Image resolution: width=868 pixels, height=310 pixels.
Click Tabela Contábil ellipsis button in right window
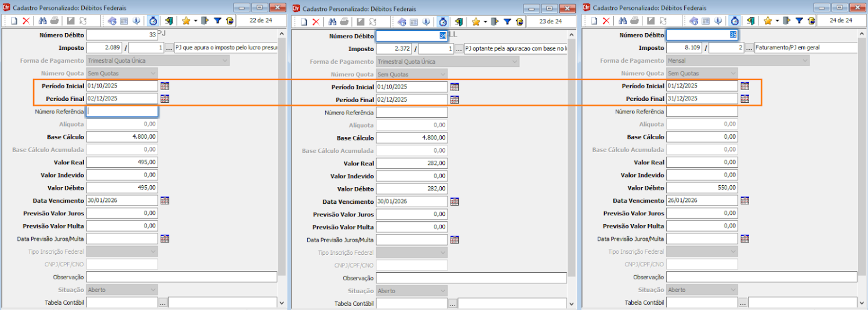(x=743, y=302)
